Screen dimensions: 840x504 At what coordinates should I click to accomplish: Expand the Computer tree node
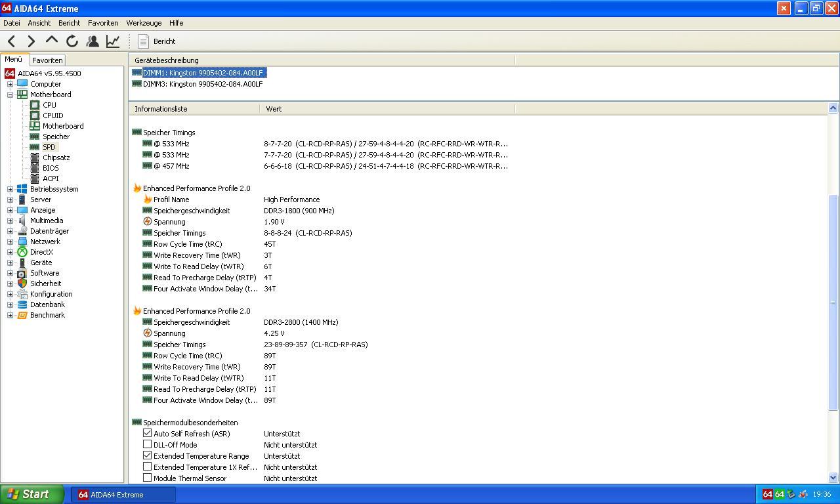pos(10,84)
